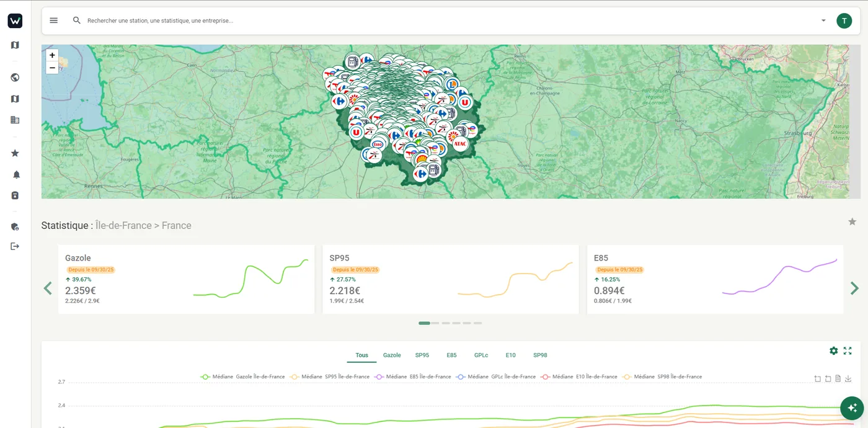The width and height of the screenshot is (868, 428).
Task: Open favorites star in the sidebar
Action: (15, 153)
